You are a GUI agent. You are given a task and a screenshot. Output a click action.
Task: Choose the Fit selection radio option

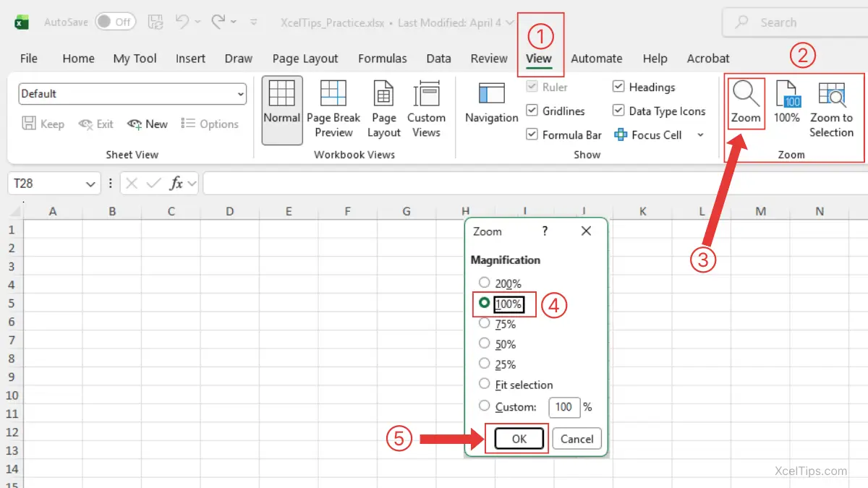[485, 385]
